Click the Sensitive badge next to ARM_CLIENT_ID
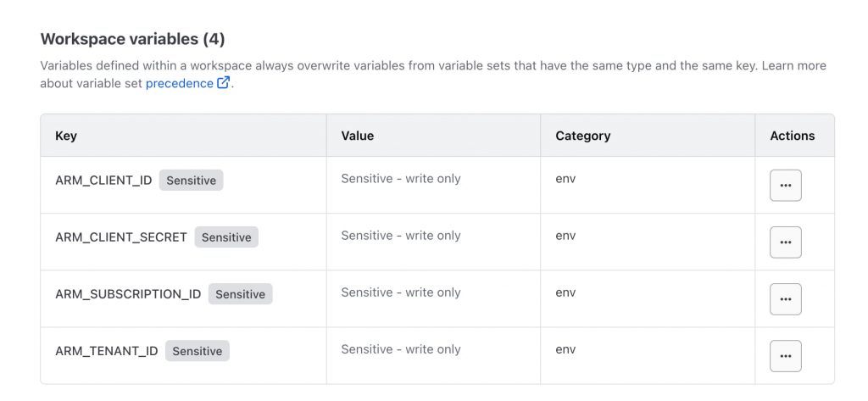The height and width of the screenshot is (401, 868). point(191,181)
